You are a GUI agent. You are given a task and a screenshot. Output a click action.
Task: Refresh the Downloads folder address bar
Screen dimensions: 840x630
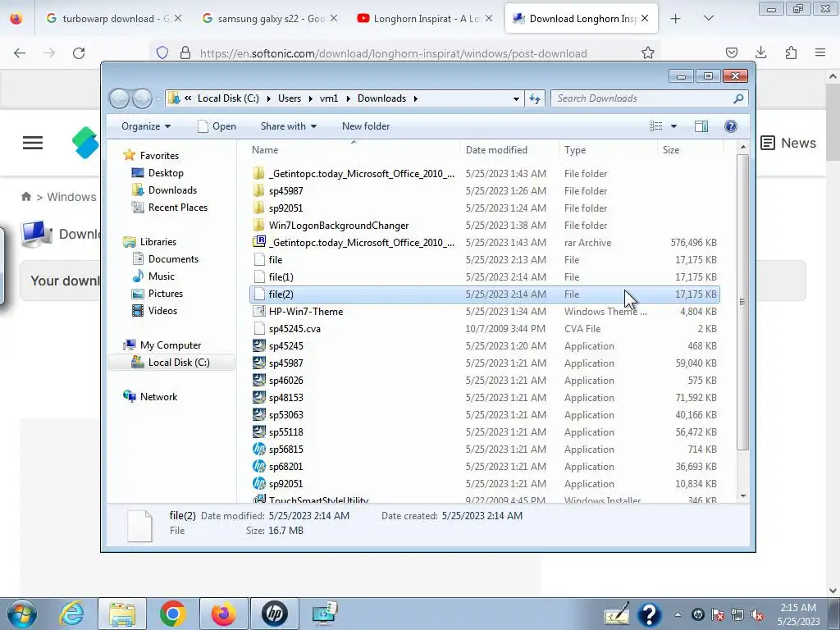click(535, 98)
